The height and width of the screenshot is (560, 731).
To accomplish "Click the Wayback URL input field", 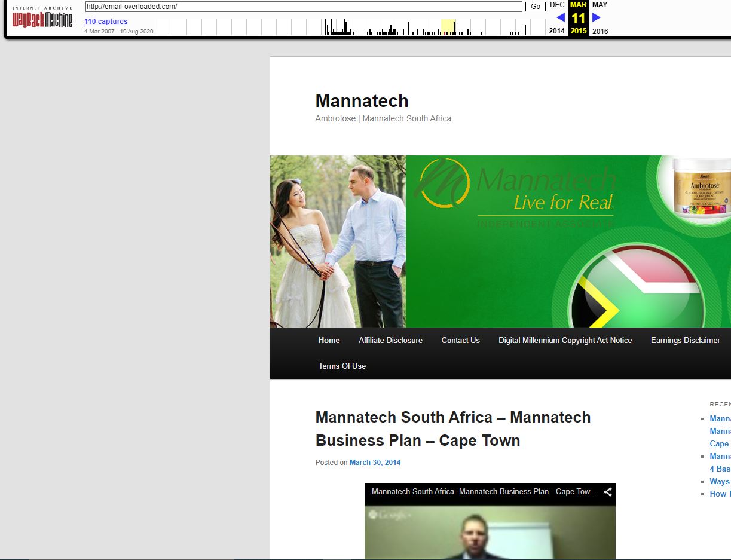I will (304, 7).
